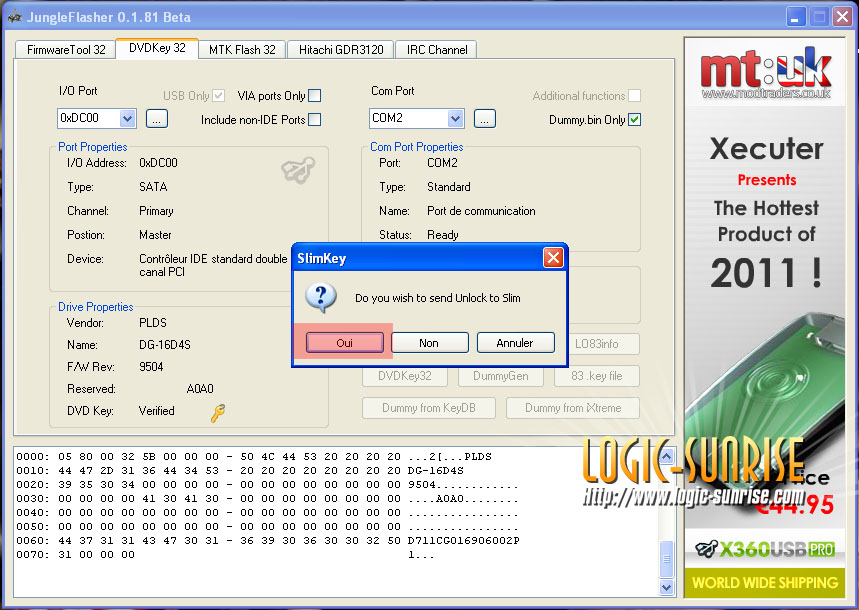Toggle the Additional functions checkbox
The width and height of the screenshot is (859, 610).
(x=634, y=95)
